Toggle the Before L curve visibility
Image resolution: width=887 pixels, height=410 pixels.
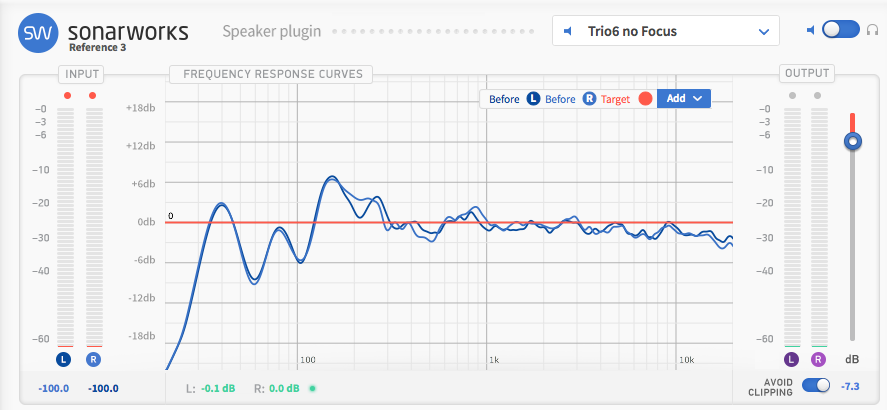(x=534, y=99)
